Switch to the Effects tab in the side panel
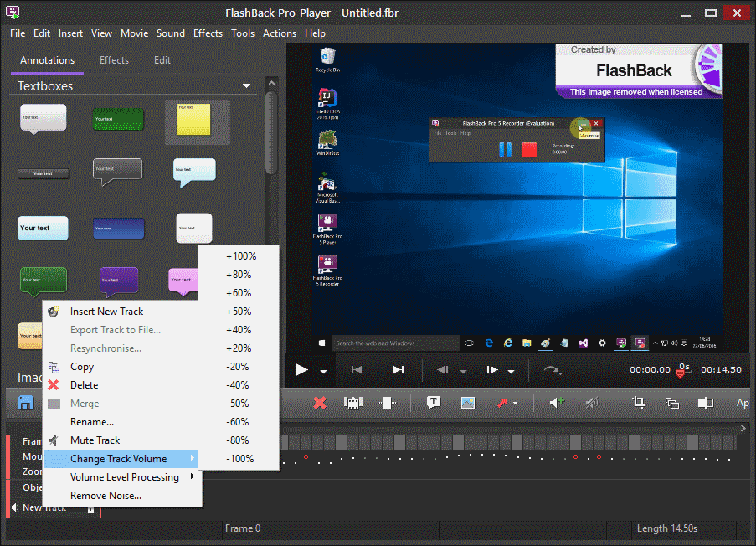This screenshot has height=546, width=756. [x=114, y=60]
